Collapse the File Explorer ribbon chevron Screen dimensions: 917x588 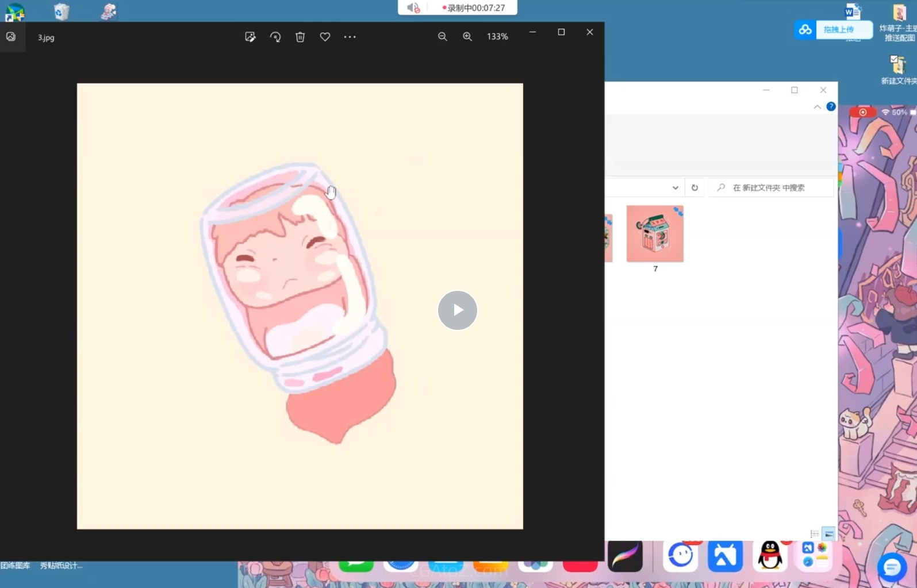(x=817, y=107)
